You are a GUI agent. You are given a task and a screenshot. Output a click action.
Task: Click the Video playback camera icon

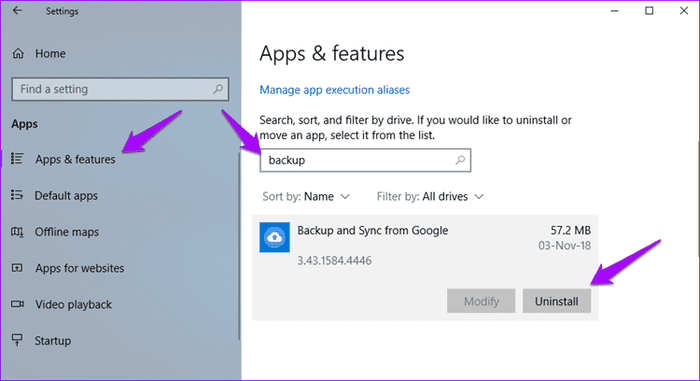point(17,304)
